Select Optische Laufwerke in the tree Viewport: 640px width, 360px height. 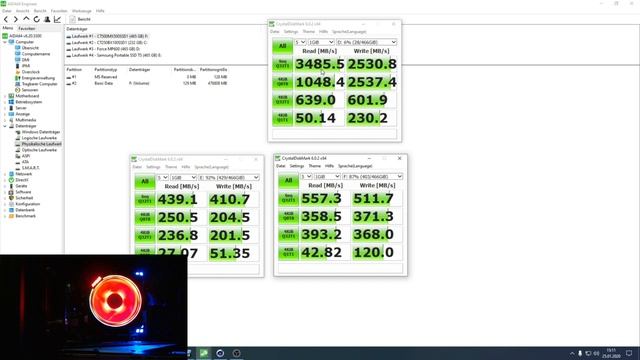click(x=39, y=150)
